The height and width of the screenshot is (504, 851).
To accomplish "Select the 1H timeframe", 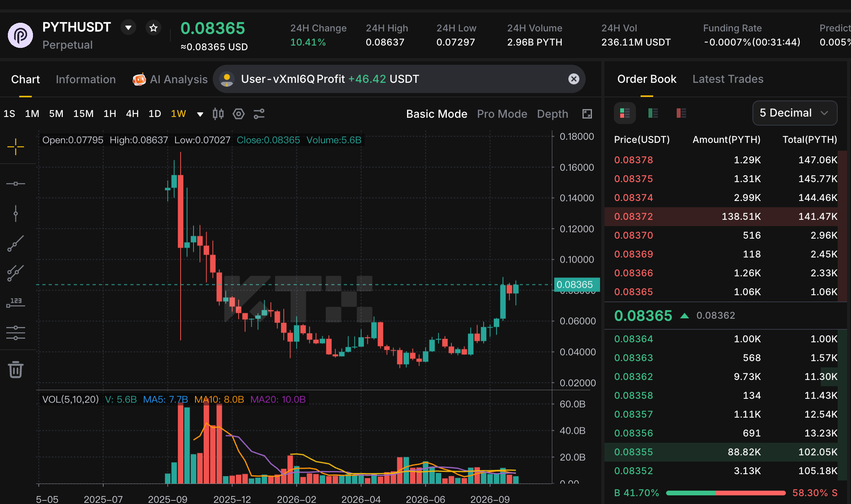I will click(x=110, y=114).
